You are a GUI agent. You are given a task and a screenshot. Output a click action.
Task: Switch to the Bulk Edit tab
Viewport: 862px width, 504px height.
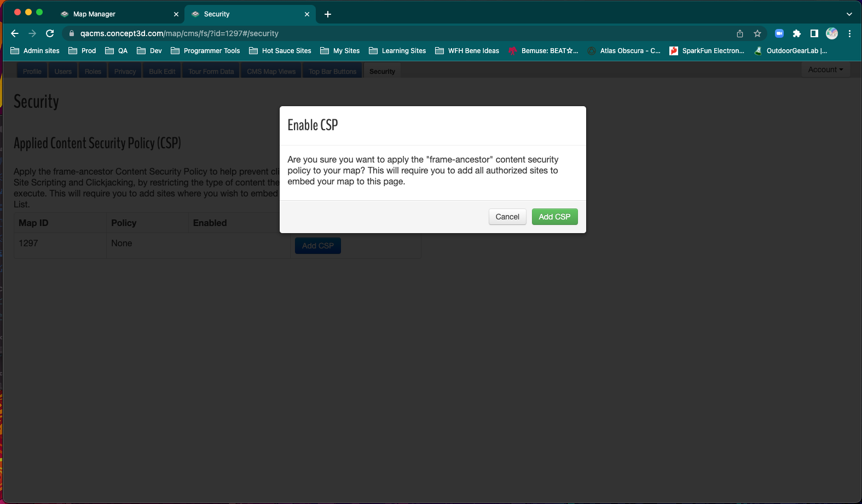tap(162, 71)
